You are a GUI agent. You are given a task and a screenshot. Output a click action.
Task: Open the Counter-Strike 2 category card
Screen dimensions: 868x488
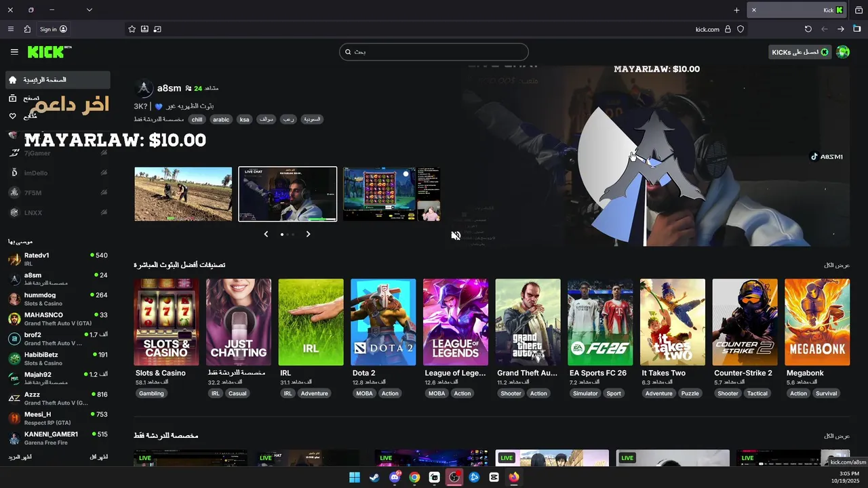[745, 323]
